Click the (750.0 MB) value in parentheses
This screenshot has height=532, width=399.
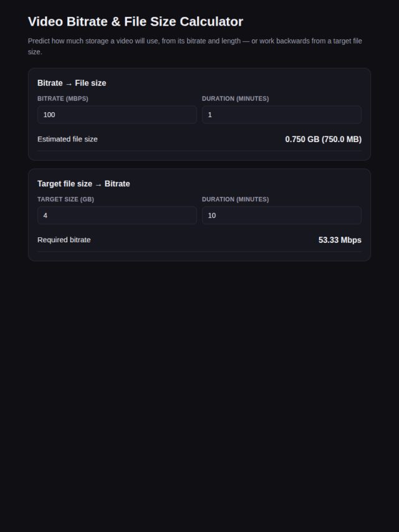click(342, 140)
